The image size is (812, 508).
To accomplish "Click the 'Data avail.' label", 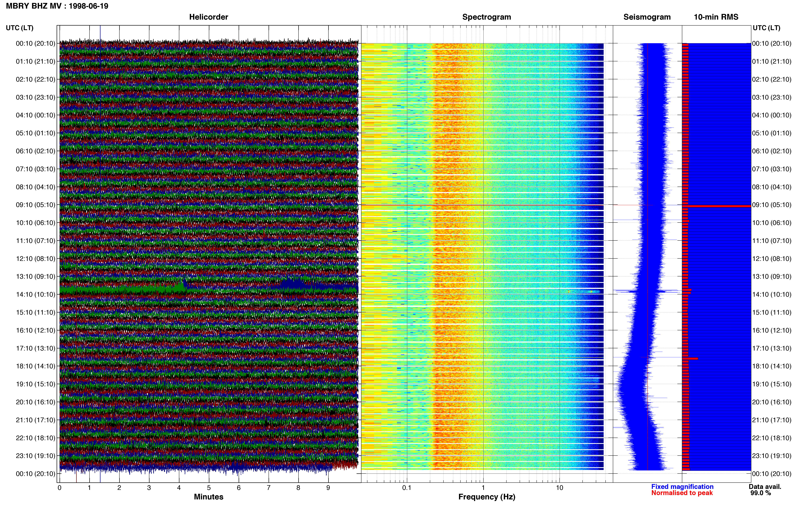I will point(765,486).
